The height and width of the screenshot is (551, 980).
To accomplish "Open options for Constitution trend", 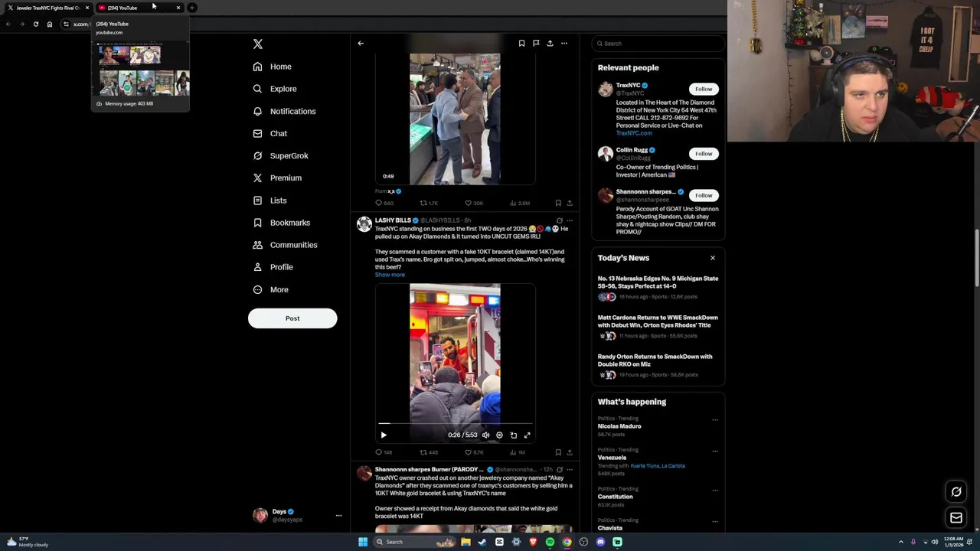I will [715, 490].
